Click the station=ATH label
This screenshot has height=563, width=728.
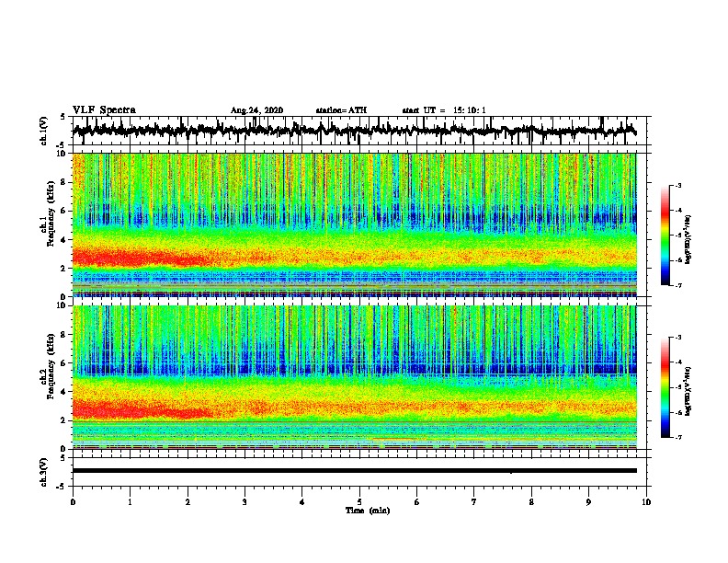[341, 110]
